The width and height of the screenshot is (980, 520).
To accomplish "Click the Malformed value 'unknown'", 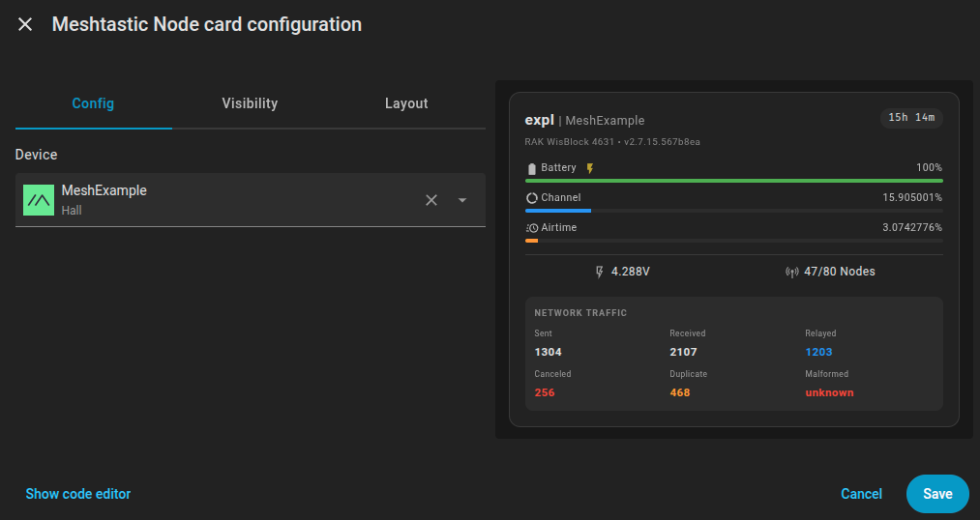I will coord(829,392).
